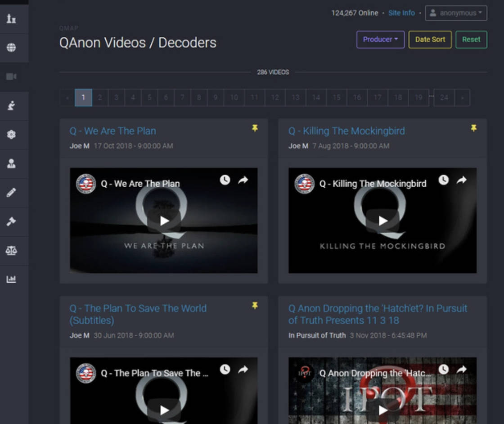Click share arrow on We Are The Plan video
This screenshot has height=424, width=504.
(243, 180)
